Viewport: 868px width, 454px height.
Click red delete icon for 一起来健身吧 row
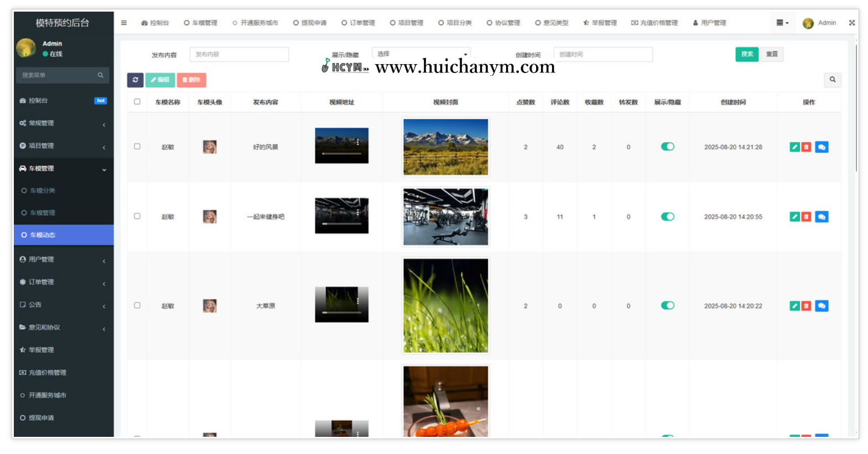point(806,217)
